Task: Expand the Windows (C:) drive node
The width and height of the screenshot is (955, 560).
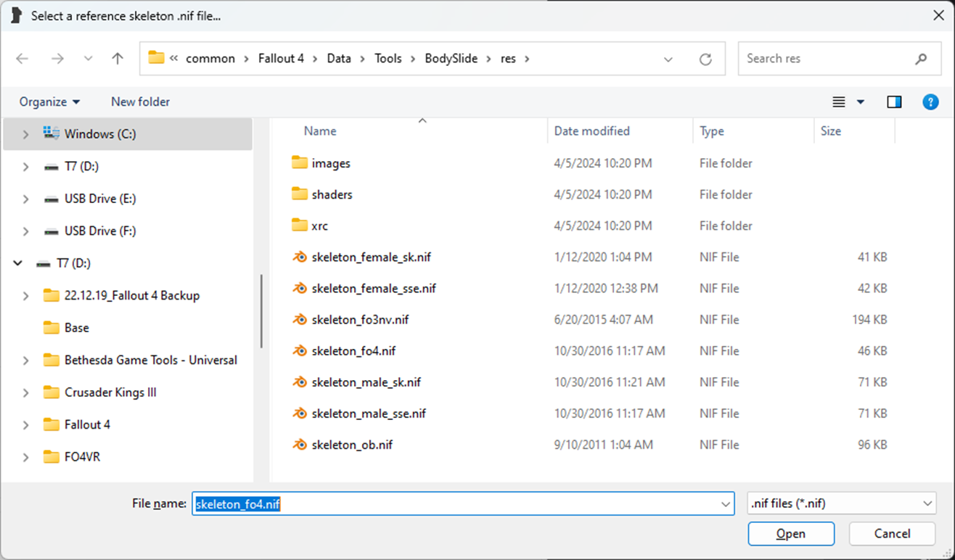Action: (26, 134)
